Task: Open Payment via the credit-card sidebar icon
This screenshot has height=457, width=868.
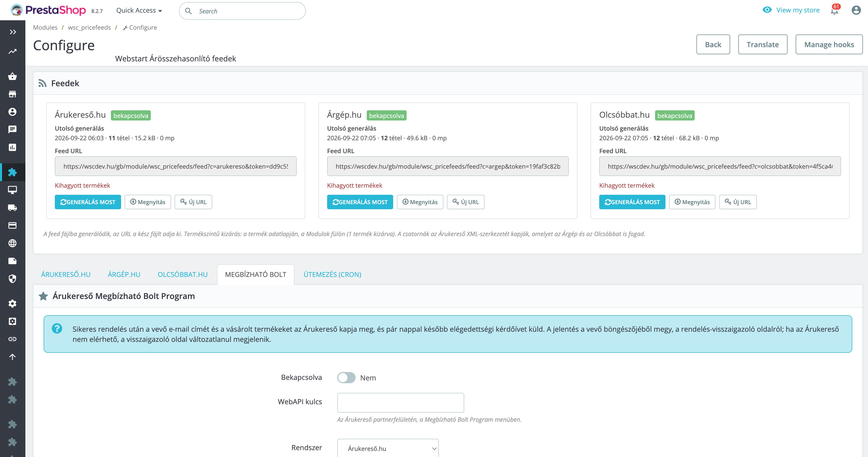Action: pos(12,225)
